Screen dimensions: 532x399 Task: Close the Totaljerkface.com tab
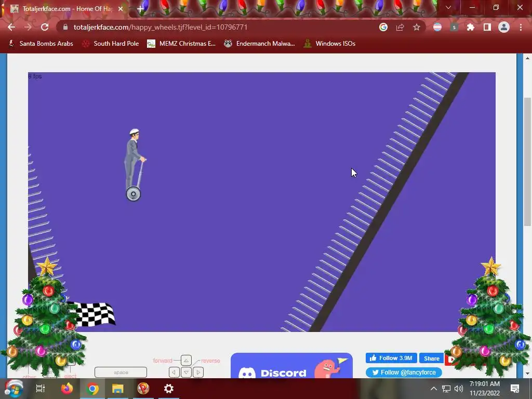point(121,9)
